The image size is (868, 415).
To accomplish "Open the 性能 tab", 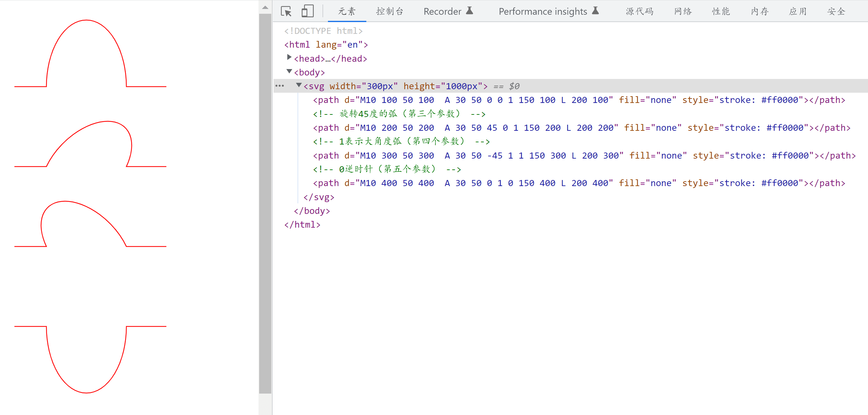I will pyautogui.click(x=721, y=12).
